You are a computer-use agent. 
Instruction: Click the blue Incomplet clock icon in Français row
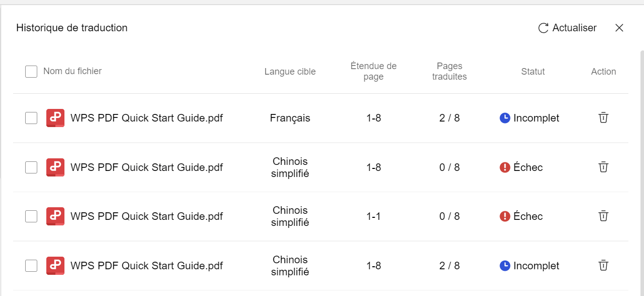505,118
